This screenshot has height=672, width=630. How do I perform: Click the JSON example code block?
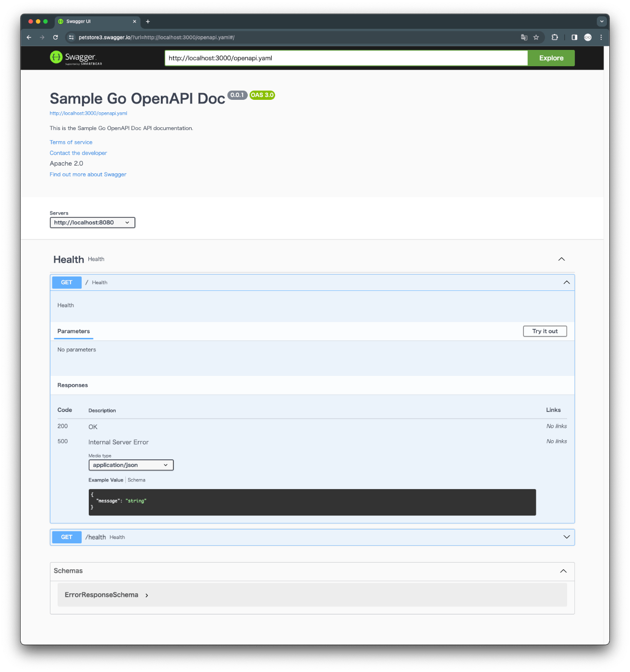point(312,503)
